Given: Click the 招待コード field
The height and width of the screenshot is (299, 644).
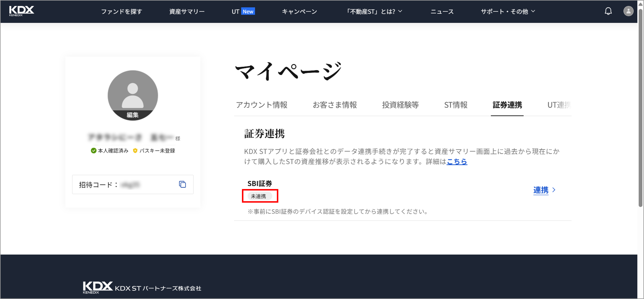Looking at the screenshot, I should [133, 184].
